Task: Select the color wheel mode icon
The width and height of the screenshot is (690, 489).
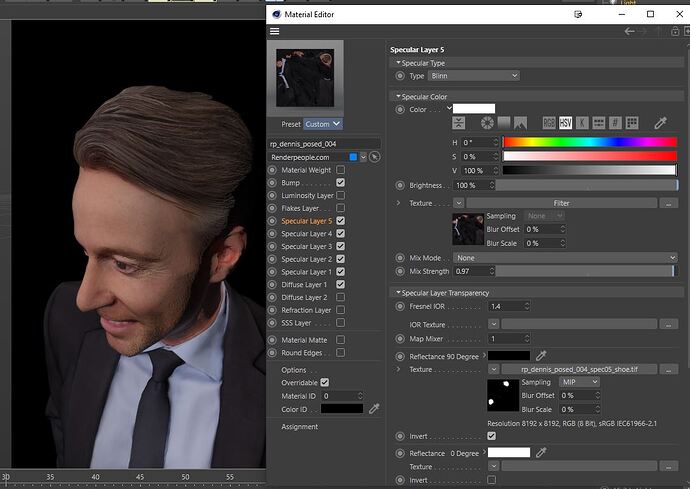Action: click(487, 123)
